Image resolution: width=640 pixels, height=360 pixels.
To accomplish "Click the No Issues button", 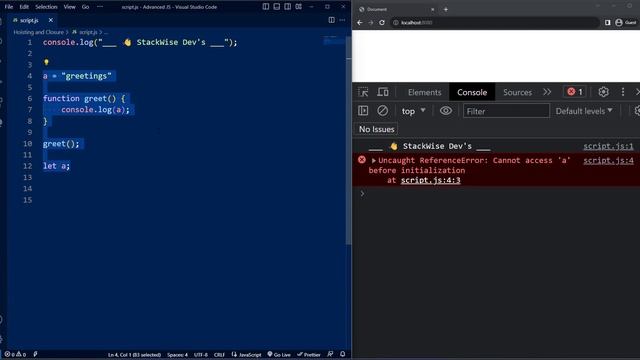I will [376, 129].
